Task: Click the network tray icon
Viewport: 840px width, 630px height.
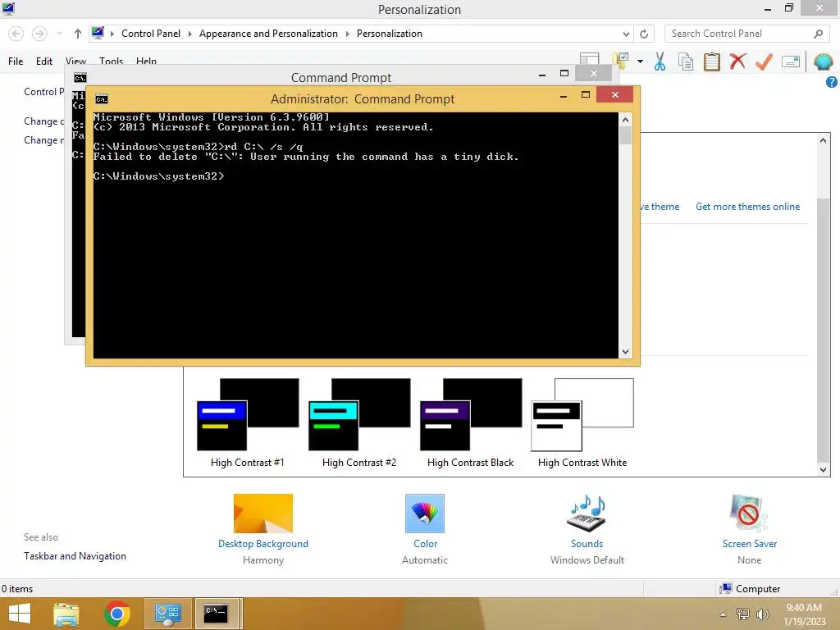Action: 742,614
